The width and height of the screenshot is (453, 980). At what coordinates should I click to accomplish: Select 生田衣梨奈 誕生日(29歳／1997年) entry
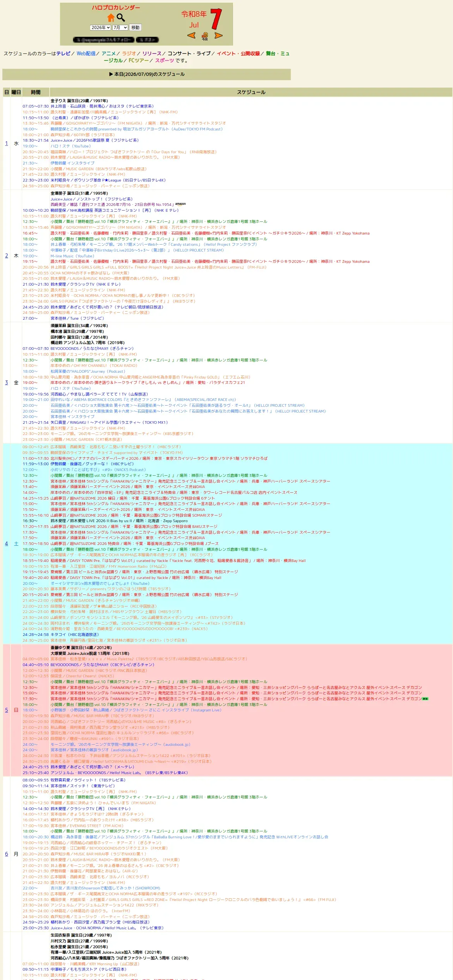click(81, 935)
